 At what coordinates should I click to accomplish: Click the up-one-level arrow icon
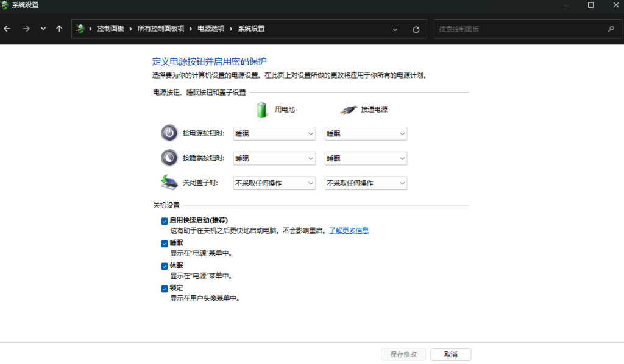(59, 29)
